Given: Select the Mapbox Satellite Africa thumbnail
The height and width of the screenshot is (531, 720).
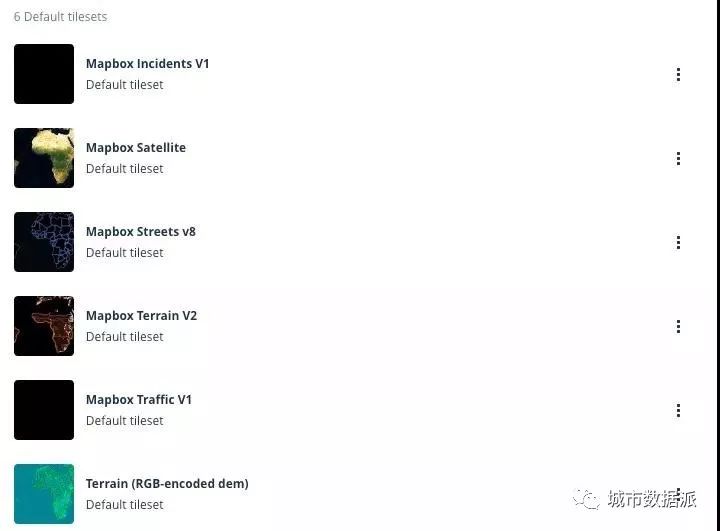Looking at the screenshot, I should [x=44, y=158].
